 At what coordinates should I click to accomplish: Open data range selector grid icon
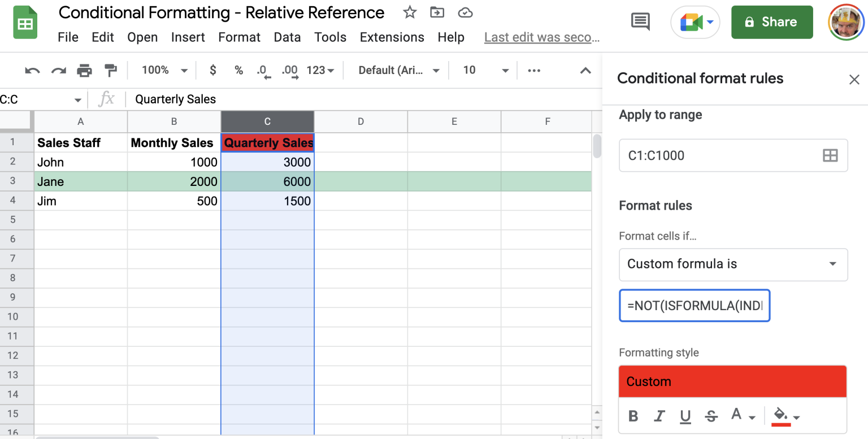coord(830,155)
